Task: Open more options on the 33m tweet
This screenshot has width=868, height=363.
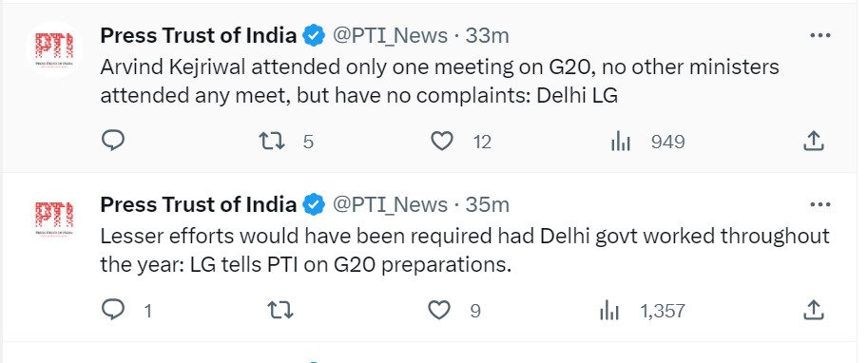Action: tap(820, 35)
